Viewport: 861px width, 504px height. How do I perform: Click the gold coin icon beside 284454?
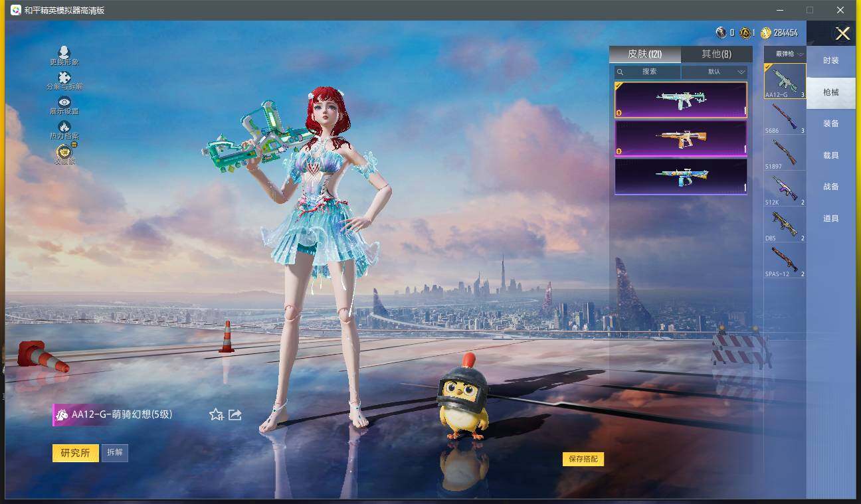766,33
